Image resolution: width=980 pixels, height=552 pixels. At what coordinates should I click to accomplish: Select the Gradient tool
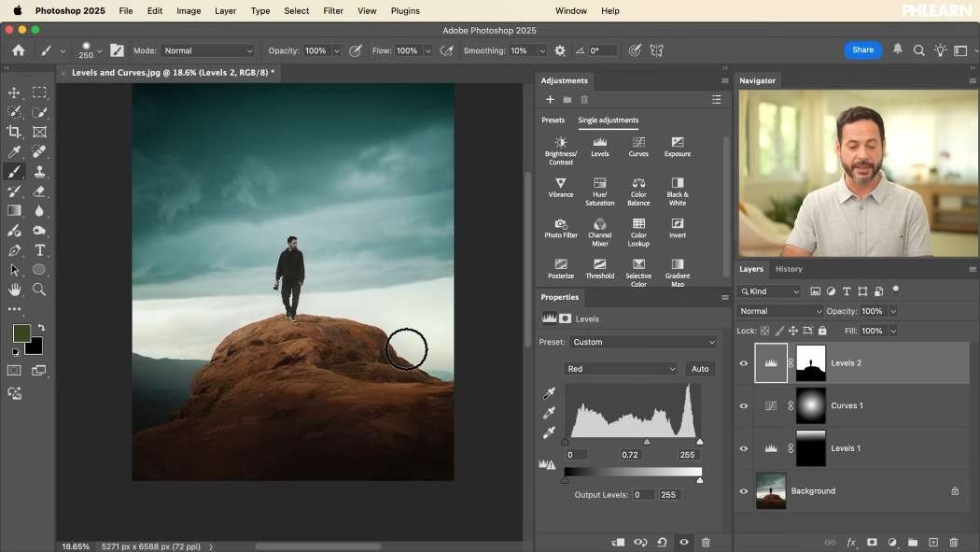coord(14,211)
